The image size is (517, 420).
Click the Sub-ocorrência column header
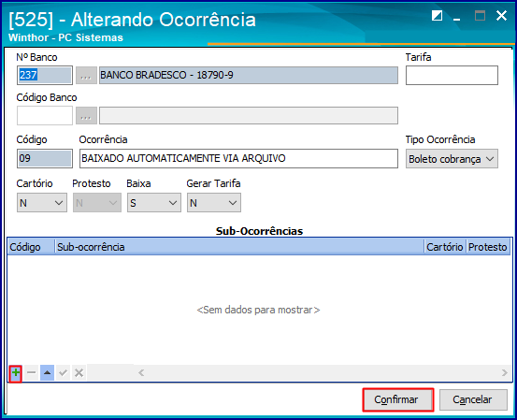point(239,247)
